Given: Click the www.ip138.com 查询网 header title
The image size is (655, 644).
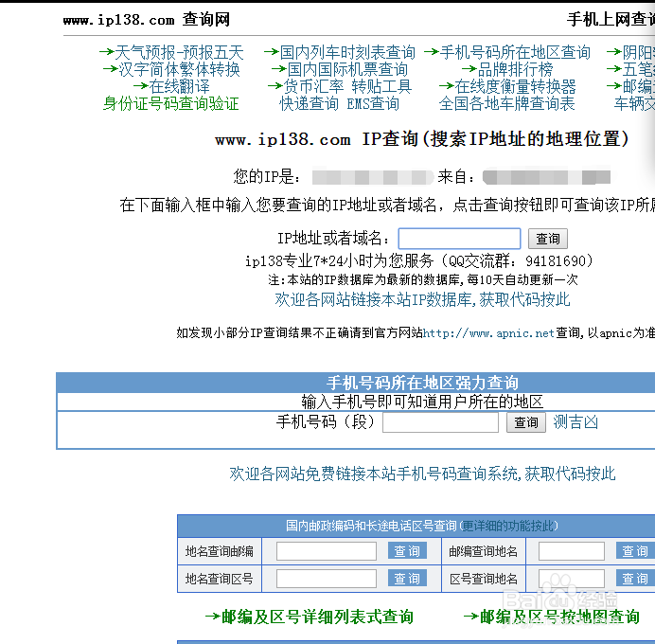Looking at the screenshot, I should [x=146, y=19].
